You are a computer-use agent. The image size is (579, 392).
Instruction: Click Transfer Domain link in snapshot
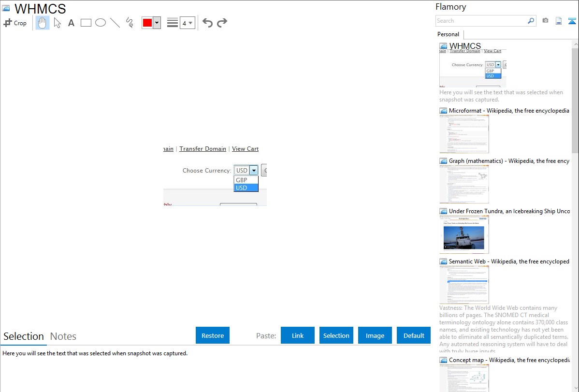coord(203,149)
